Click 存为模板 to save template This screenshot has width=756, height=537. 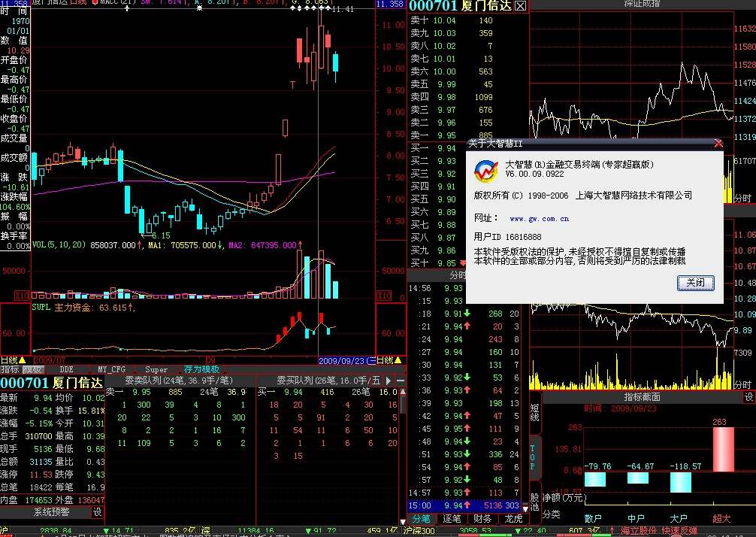tap(201, 369)
